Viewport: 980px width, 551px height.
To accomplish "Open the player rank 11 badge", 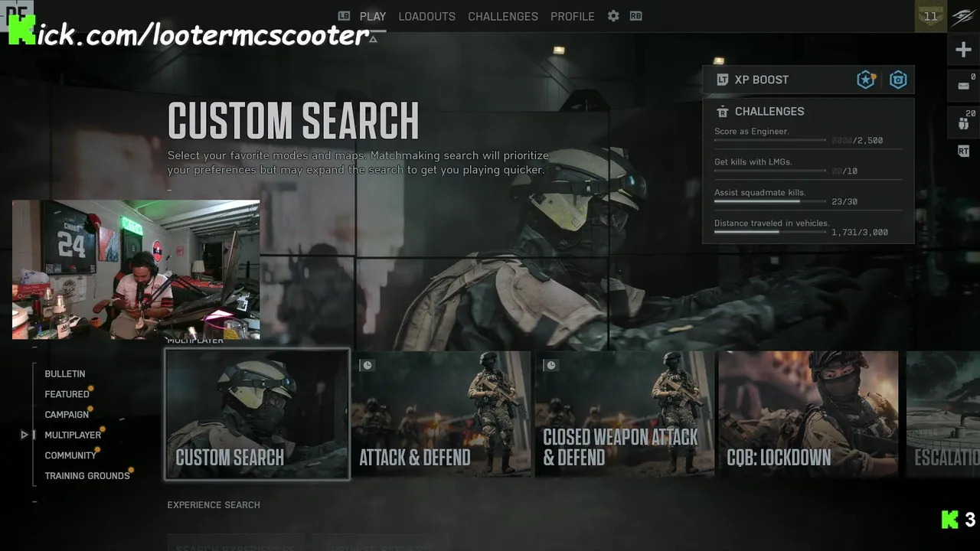I will click(x=931, y=16).
